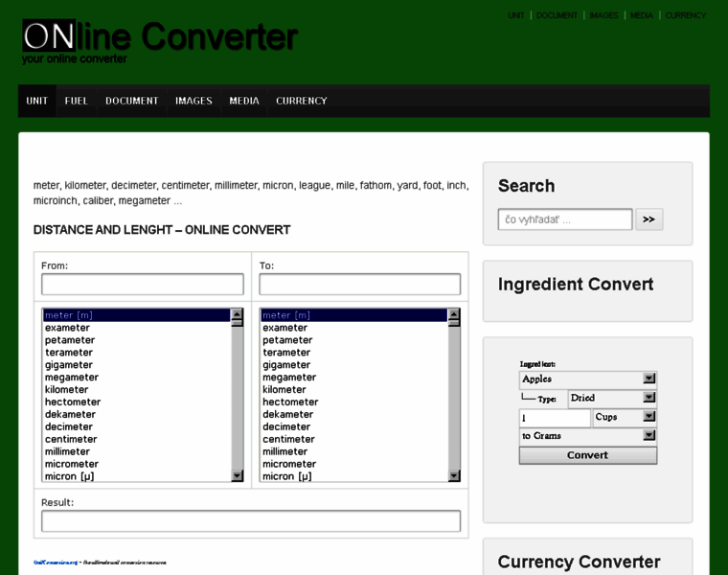
Task: Open the FUEL navigation tab
Action: 77,101
